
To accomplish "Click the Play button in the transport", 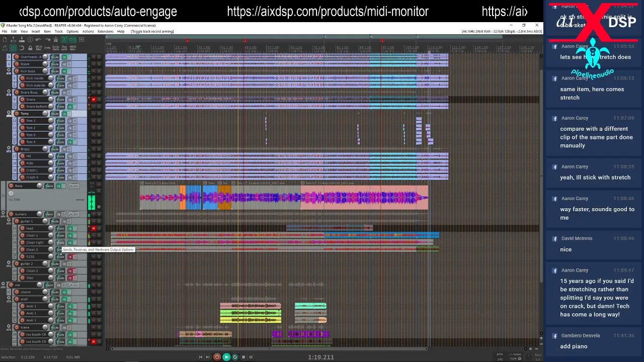I will 226,357.
